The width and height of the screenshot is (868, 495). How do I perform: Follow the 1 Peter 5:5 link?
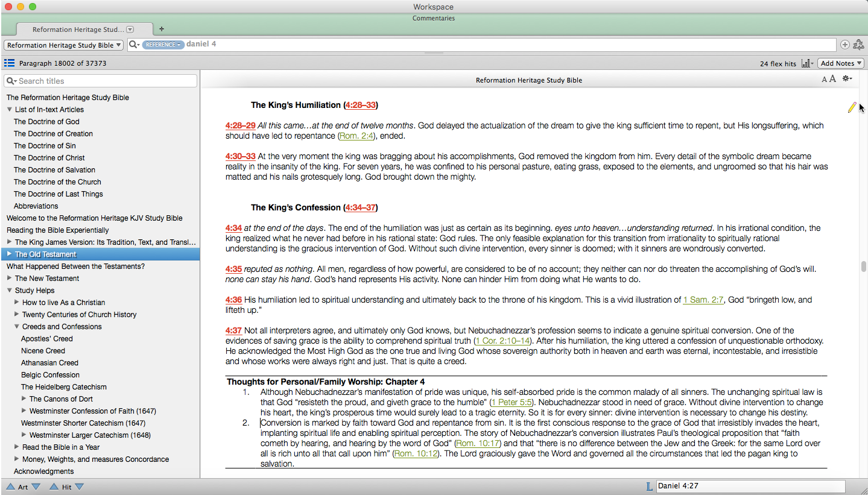pos(511,403)
